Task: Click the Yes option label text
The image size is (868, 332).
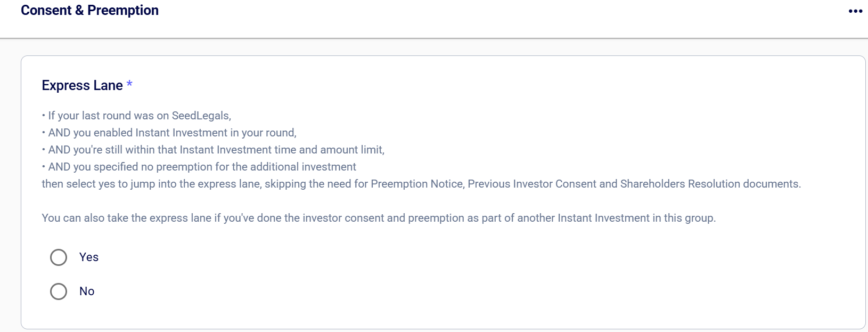Action: (89, 257)
